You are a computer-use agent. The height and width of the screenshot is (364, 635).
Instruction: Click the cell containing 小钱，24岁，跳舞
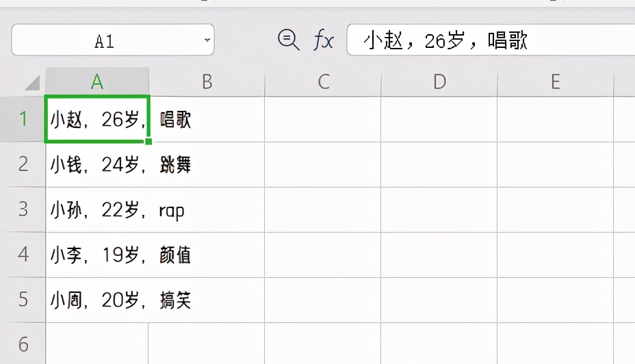[x=97, y=164]
